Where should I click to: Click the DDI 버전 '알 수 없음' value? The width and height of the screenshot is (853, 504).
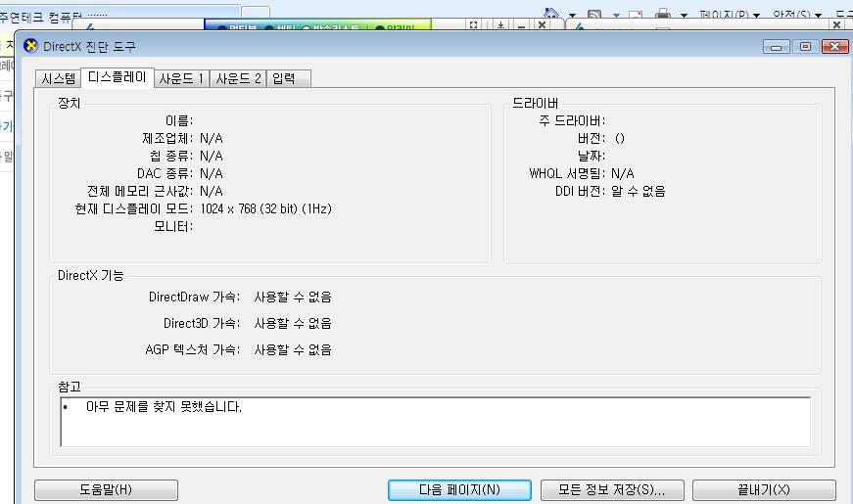pos(639,192)
